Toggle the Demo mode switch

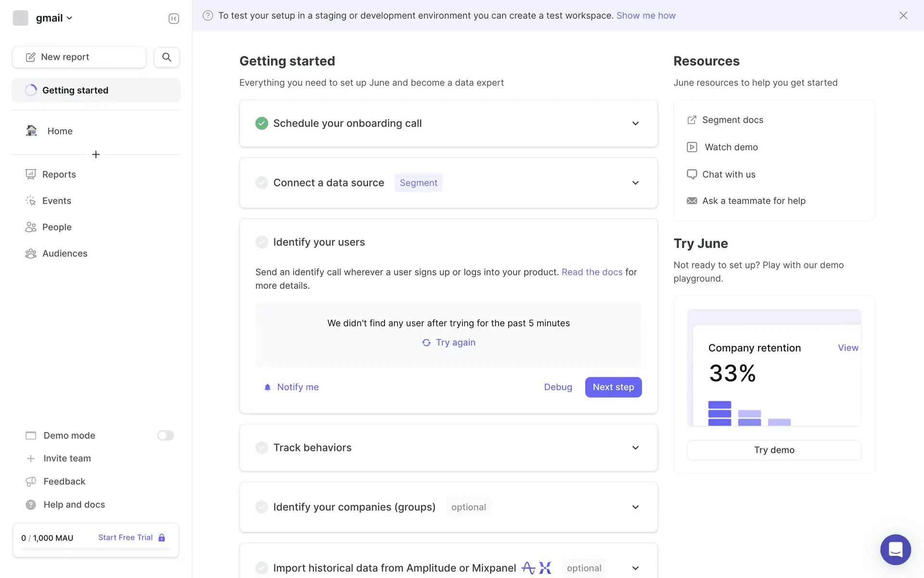coord(165,435)
